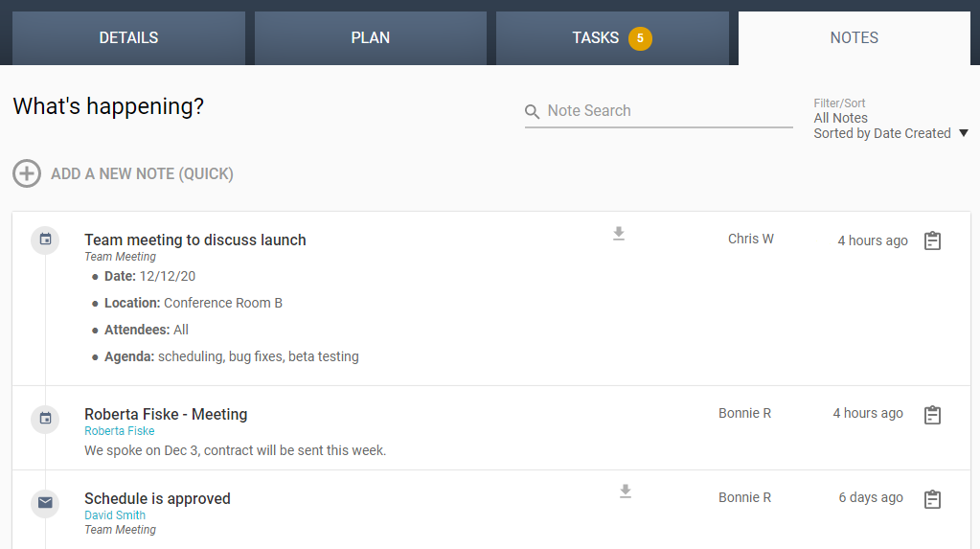Click calendar icon beside Team meeting note

point(45,240)
